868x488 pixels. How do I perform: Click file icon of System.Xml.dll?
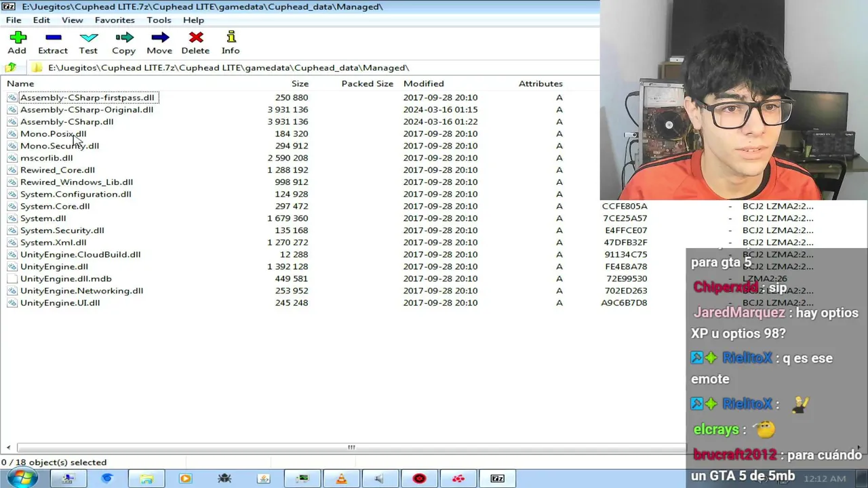coord(12,243)
